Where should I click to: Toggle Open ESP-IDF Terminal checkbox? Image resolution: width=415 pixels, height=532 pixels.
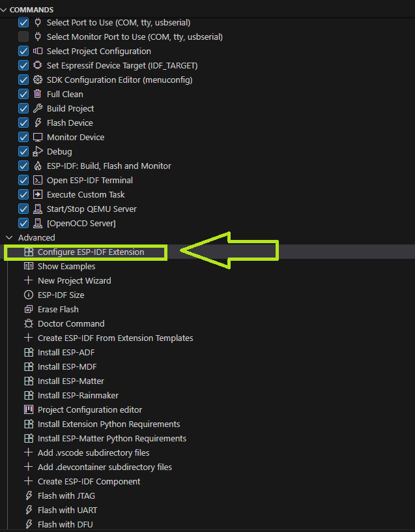click(x=23, y=180)
